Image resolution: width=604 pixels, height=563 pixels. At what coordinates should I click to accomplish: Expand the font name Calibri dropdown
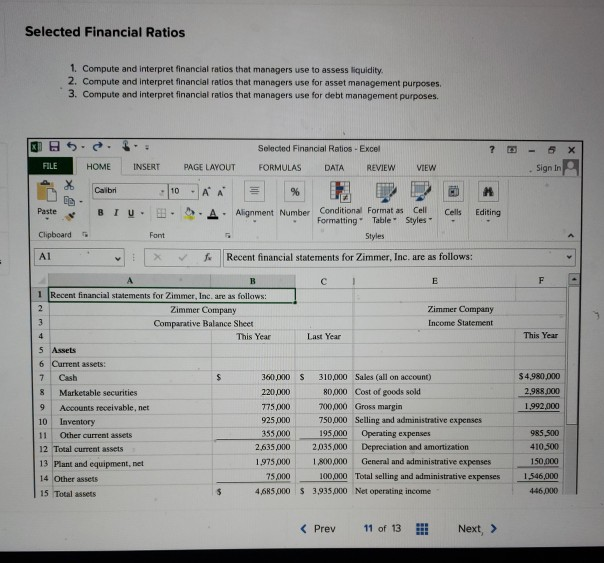(163, 191)
